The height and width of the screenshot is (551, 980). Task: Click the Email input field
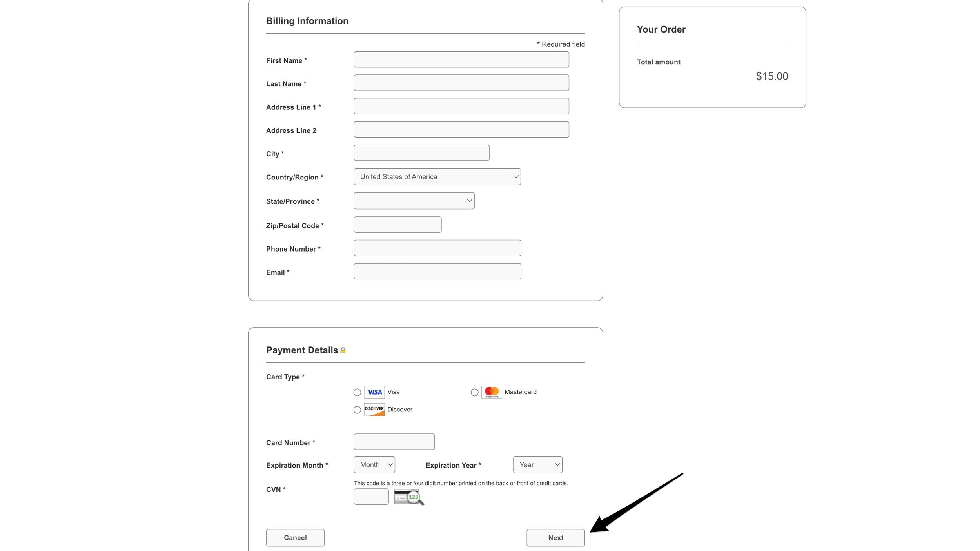[x=437, y=271]
